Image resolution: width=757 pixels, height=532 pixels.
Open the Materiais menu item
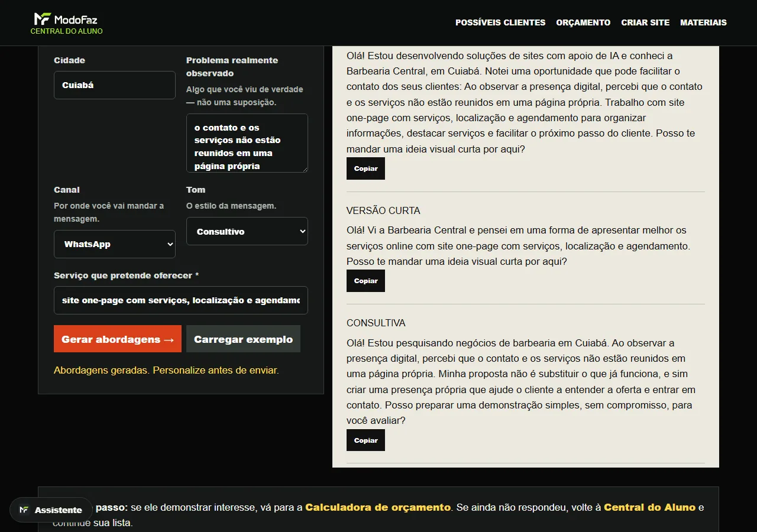click(703, 22)
